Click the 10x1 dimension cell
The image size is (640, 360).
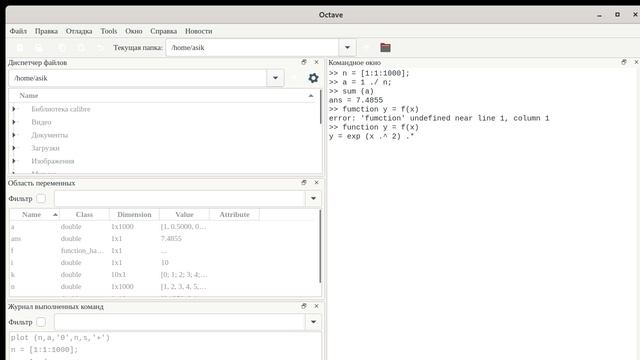point(118,275)
